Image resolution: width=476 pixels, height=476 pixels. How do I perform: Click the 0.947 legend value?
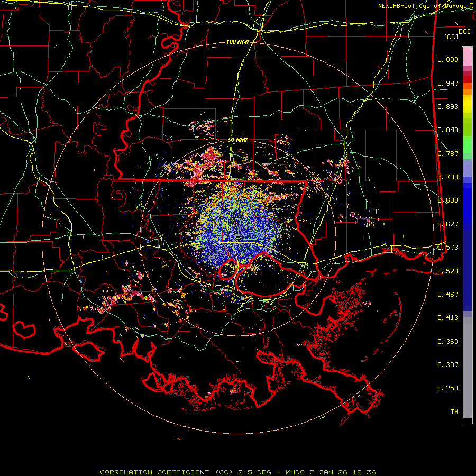pos(448,83)
